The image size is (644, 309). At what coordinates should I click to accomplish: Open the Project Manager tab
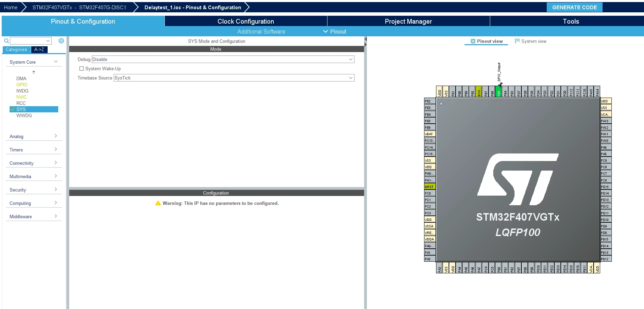(408, 21)
